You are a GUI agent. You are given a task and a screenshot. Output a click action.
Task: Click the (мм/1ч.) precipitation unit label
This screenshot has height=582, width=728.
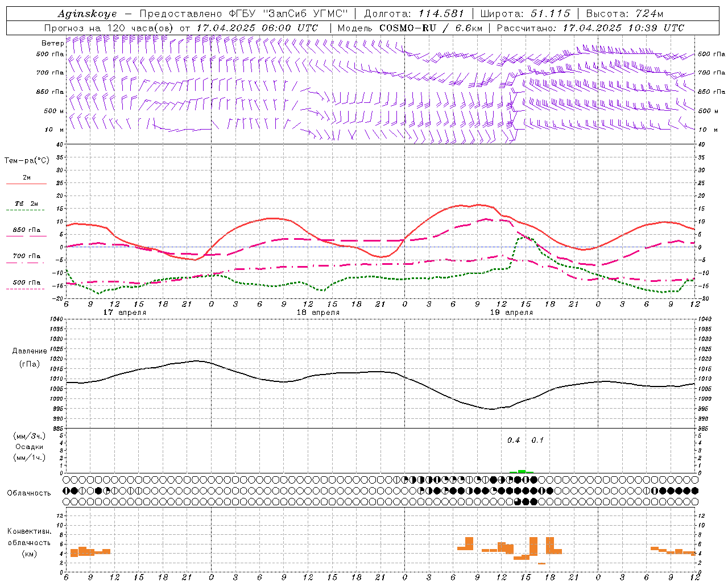[30, 458]
